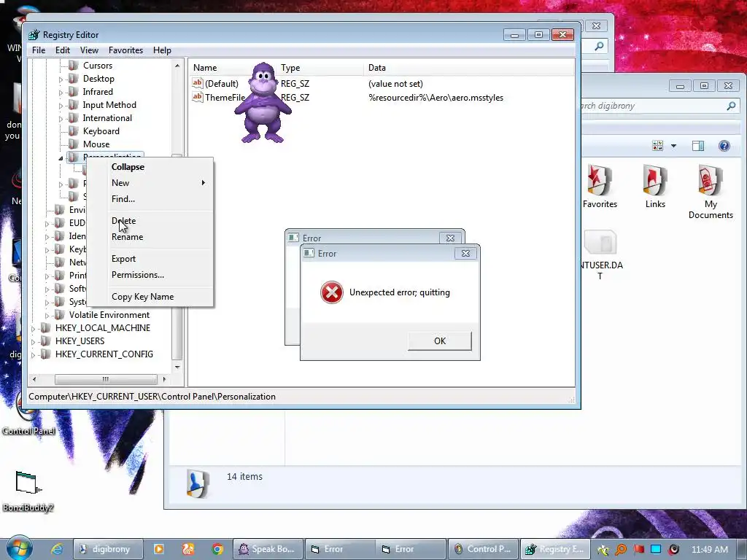747x560 pixels.
Task: Click OK in the Error dialog
Action: (x=440, y=341)
